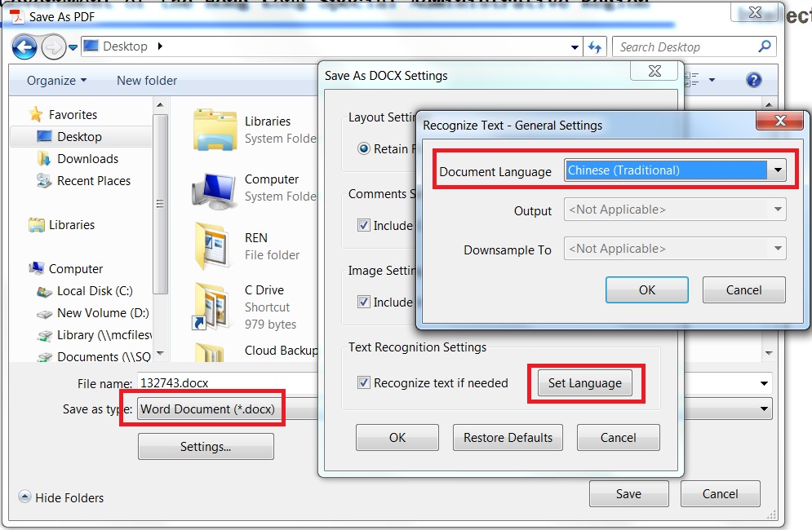812x530 pixels.
Task: Click OK in Save As DOCX Settings
Action: click(397, 438)
